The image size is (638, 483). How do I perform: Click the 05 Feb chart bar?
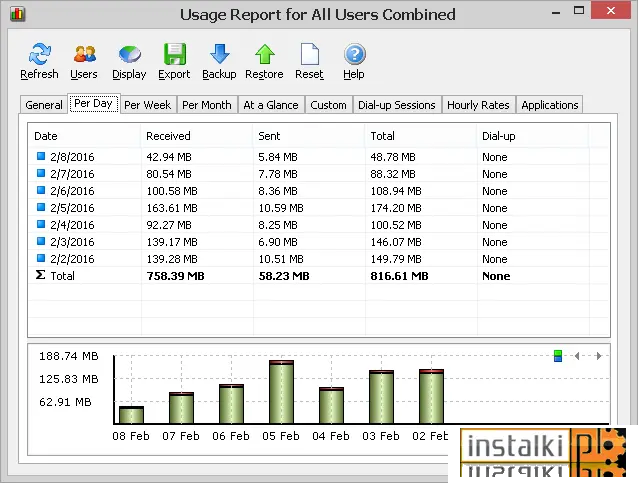pyautogui.click(x=281, y=392)
